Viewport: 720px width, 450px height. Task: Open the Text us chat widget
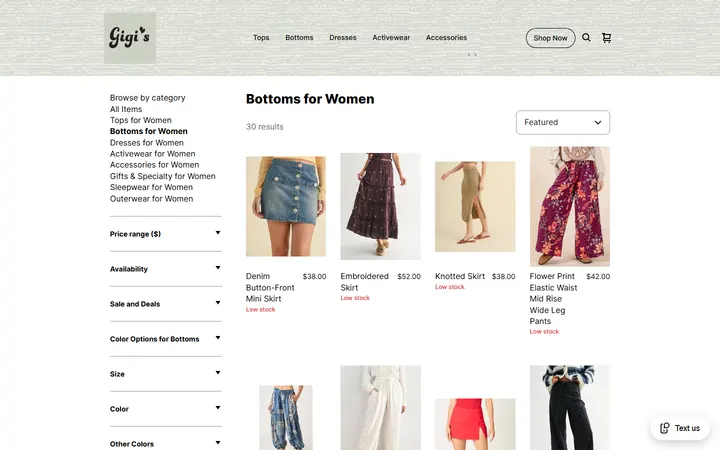pyautogui.click(x=680, y=428)
